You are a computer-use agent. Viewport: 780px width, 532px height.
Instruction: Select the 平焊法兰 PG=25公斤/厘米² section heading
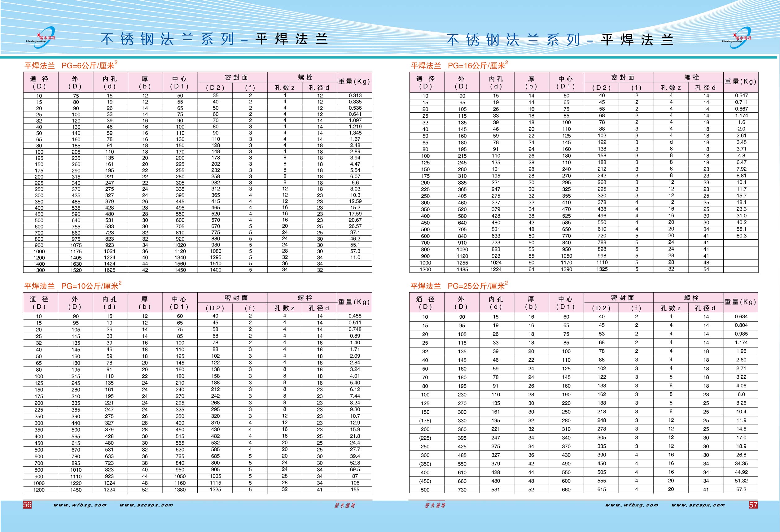(459, 286)
